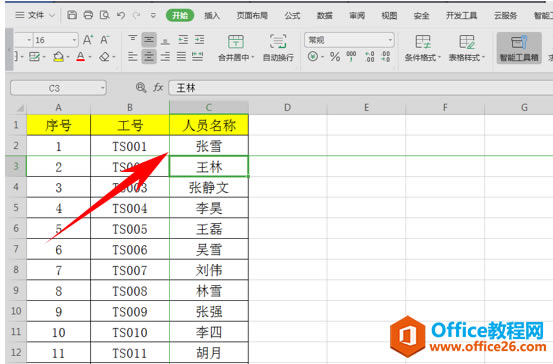Click the Redo arrow
The image size is (553, 364).
[136, 15]
